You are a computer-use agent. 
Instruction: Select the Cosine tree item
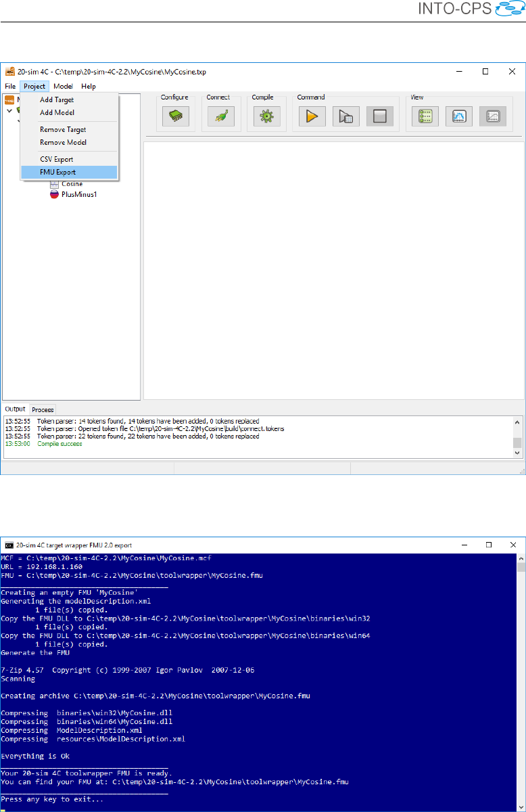(x=72, y=184)
